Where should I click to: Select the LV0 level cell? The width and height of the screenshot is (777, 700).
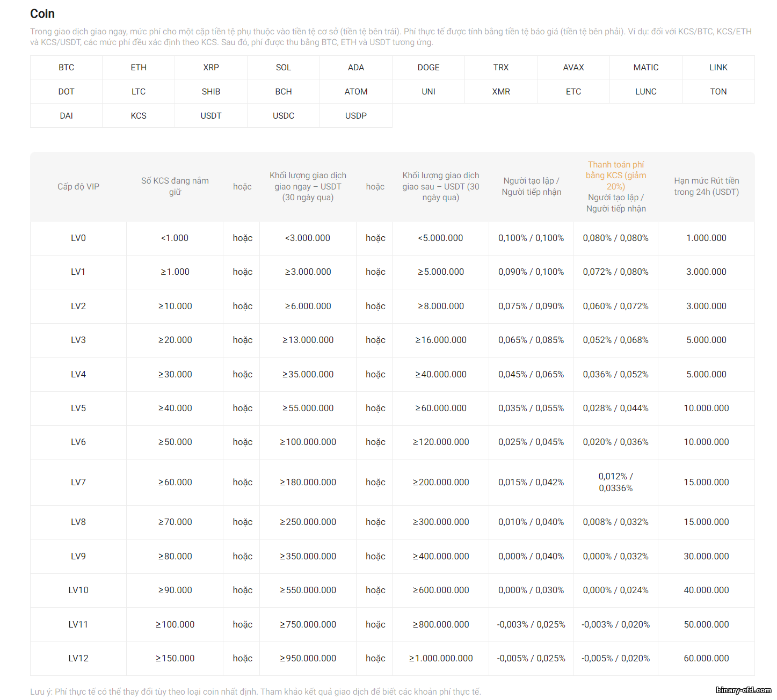click(x=78, y=238)
